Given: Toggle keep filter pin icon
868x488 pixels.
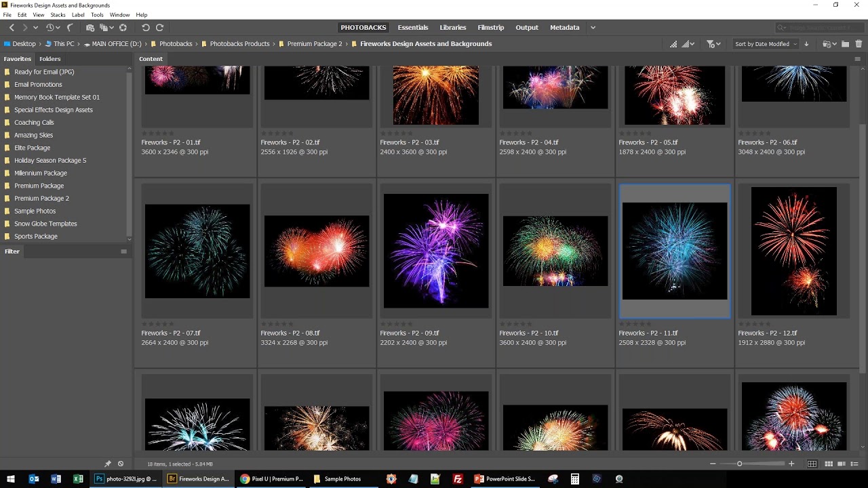Looking at the screenshot, I should [x=107, y=464].
